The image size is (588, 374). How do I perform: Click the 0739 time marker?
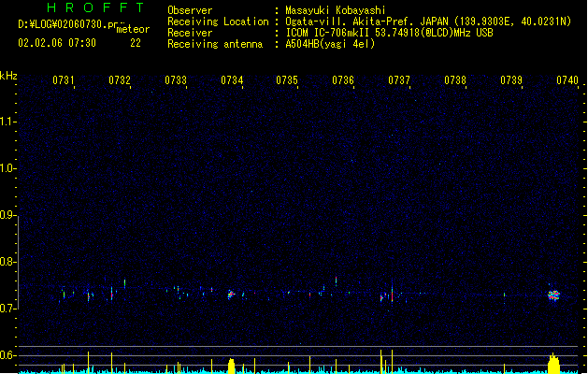511,80
